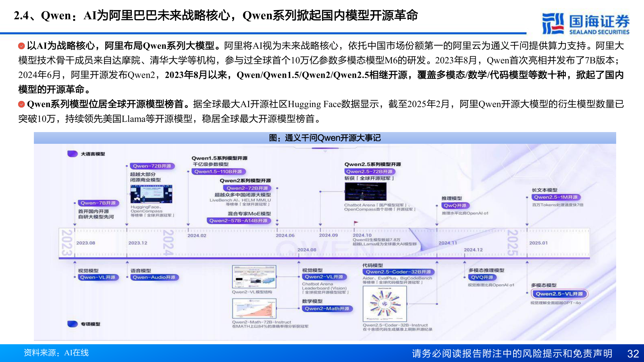Click the 2023.12 timeline date
The width and height of the screenshot is (644, 362).
[x=138, y=243]
